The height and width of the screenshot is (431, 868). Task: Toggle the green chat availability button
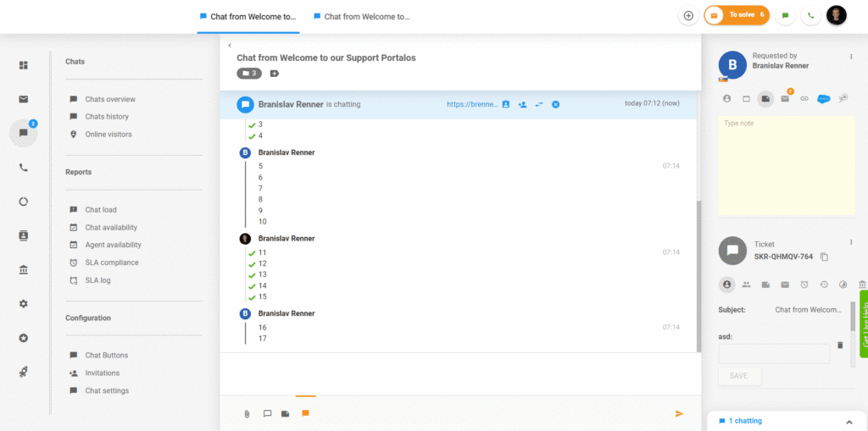point(786,15)
